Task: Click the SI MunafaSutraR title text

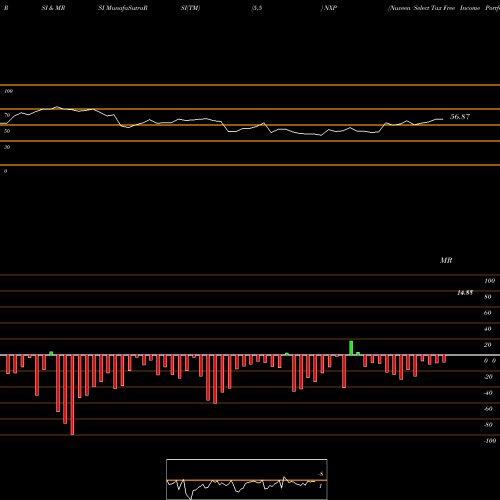Action: click(x=123, y=8)
